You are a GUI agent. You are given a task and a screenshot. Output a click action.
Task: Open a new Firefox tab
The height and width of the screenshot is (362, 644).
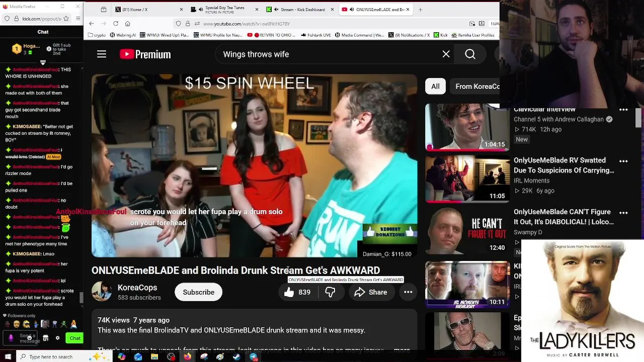pyautogui.click(x=421, y=10)
